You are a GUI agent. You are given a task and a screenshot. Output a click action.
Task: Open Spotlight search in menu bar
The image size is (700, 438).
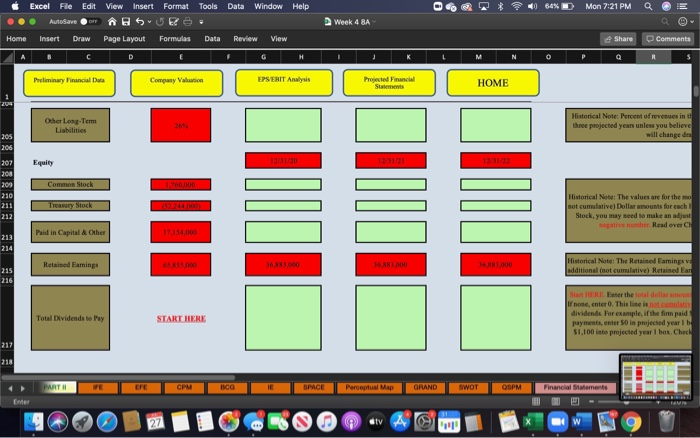tap(648, 6)
